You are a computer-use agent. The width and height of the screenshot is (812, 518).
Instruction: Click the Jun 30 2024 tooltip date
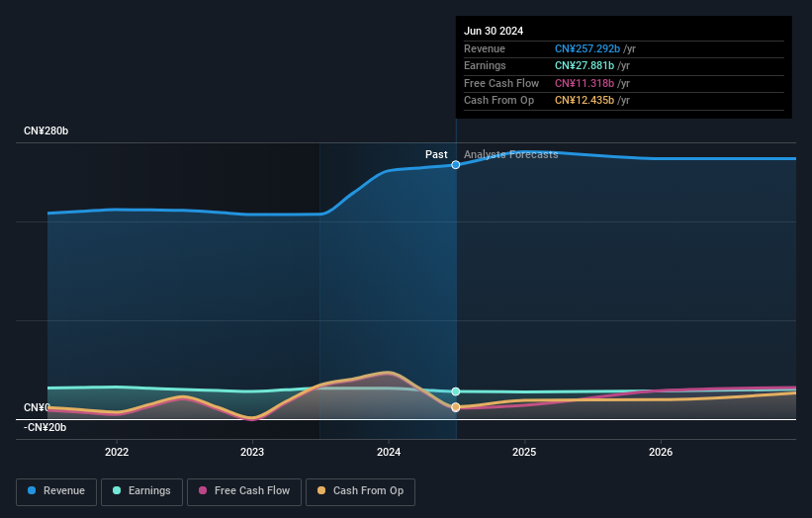(494, 31)
